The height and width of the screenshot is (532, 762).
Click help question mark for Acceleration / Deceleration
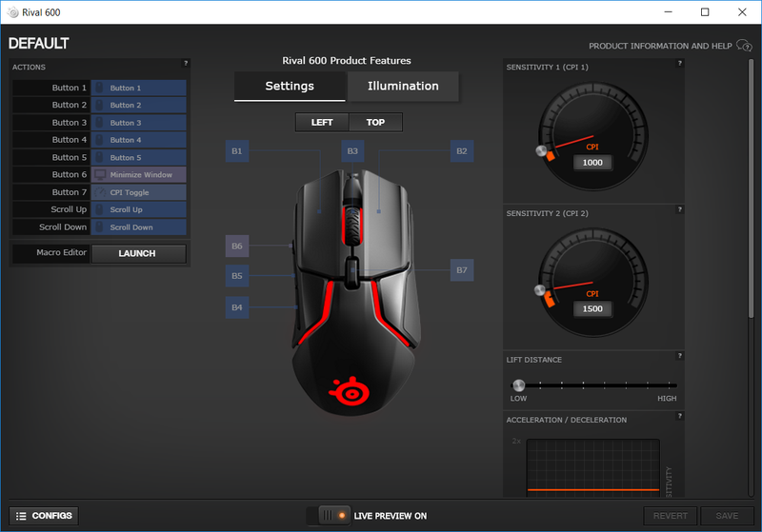679,416
